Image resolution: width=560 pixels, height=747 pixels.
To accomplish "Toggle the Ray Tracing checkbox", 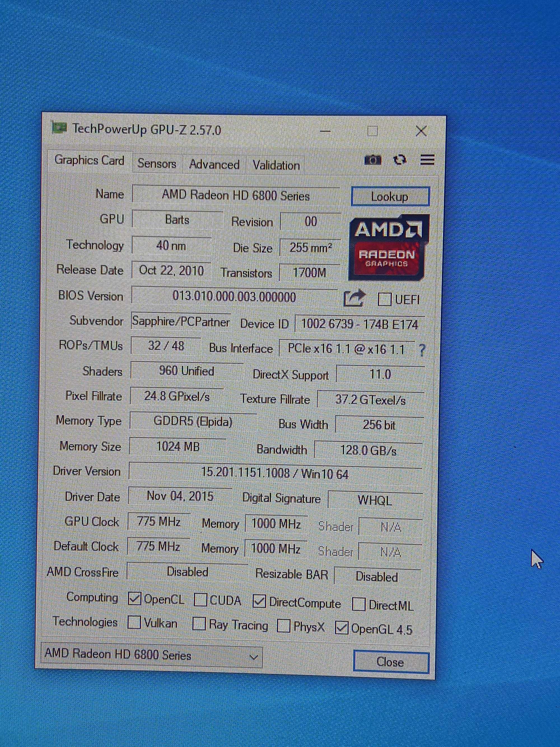I will [x=199, y=624].
